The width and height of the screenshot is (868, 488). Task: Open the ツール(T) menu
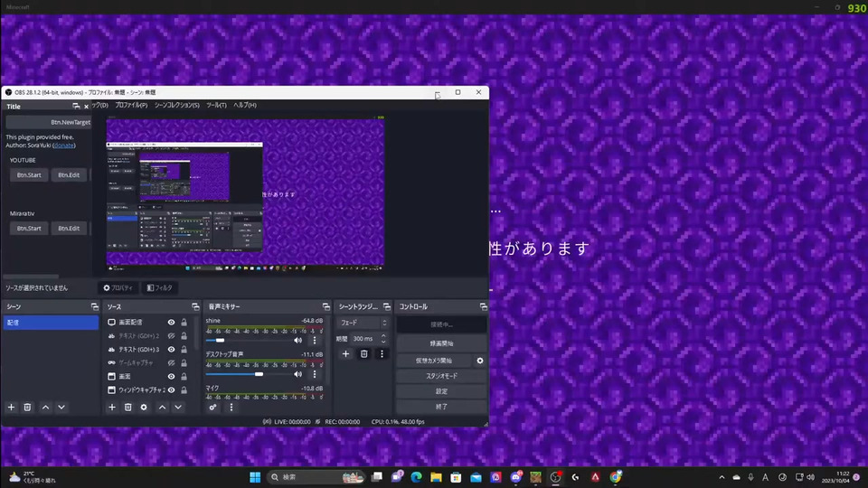tap(216, 105)
